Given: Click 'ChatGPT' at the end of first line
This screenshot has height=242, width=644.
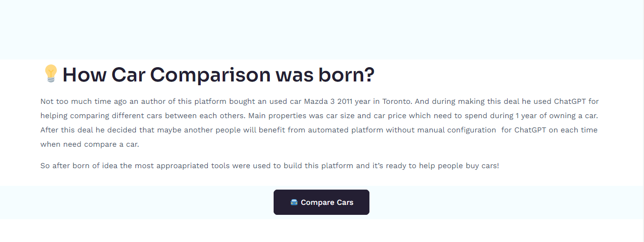Looking at the screenshot, I should click(570, 101).
